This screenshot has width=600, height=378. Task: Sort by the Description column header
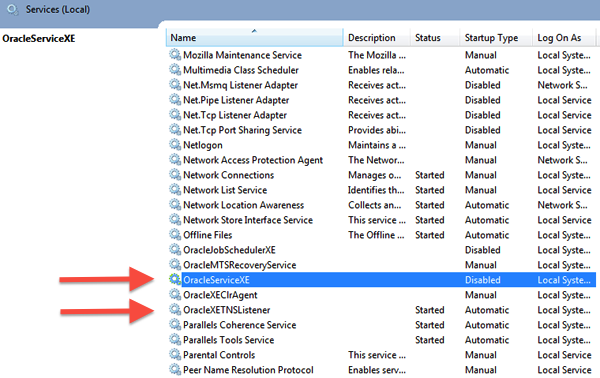pos(377,37)
